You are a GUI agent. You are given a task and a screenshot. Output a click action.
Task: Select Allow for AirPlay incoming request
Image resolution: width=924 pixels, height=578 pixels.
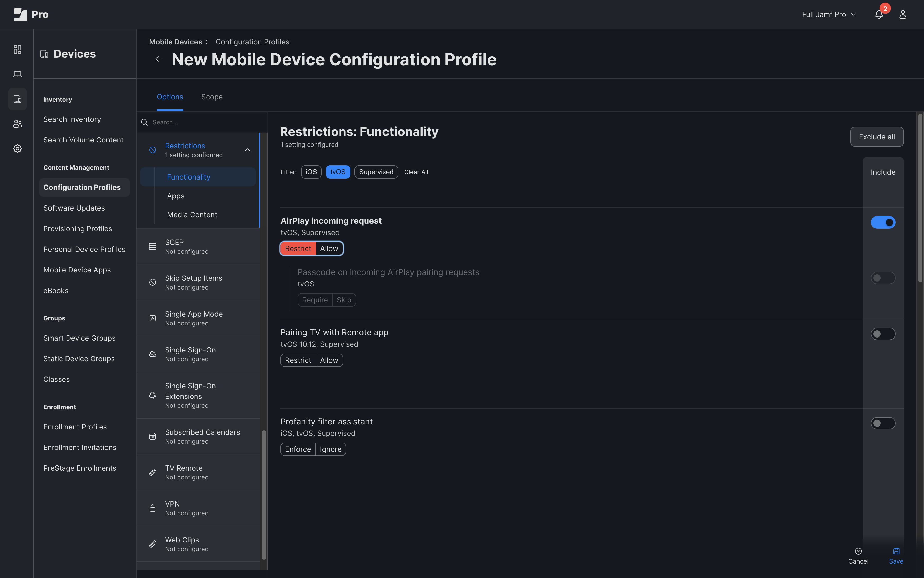pos(329,249)
